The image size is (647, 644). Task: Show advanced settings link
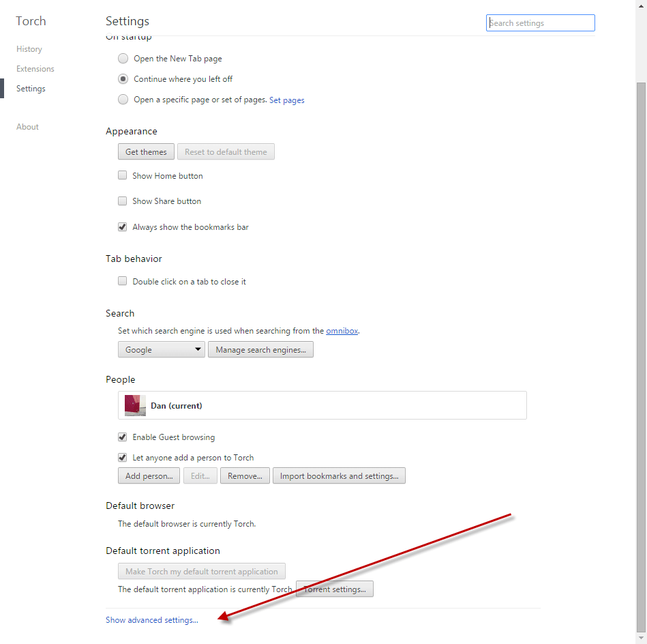coord(152,620)
